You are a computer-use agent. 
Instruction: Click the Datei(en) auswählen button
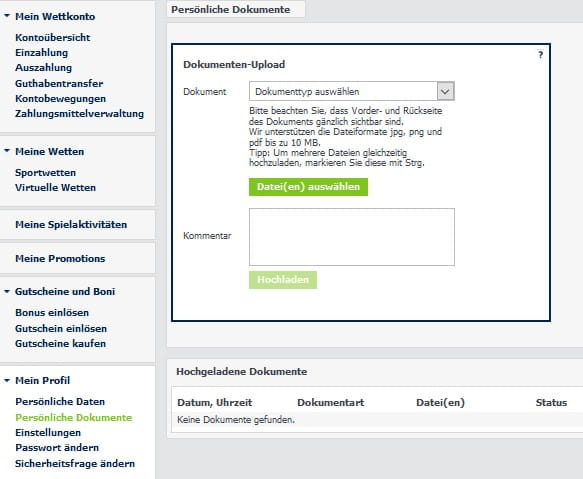point(308,187)
